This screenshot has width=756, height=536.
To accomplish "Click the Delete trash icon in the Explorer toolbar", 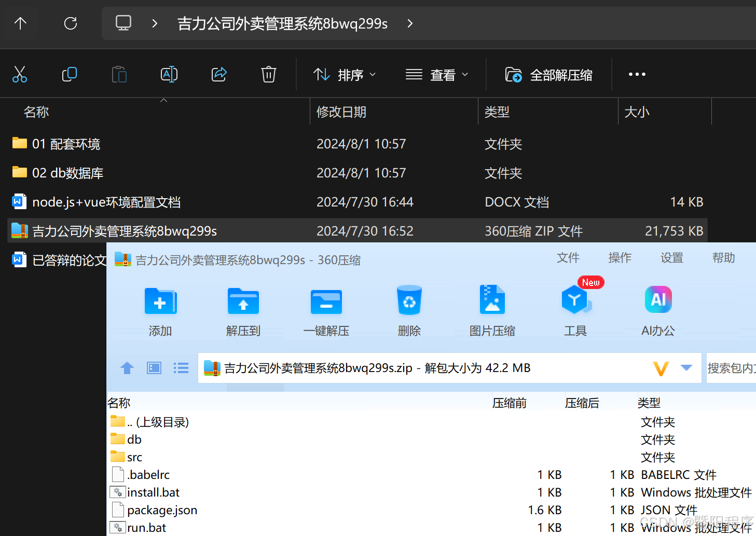I will coord(268,75).
